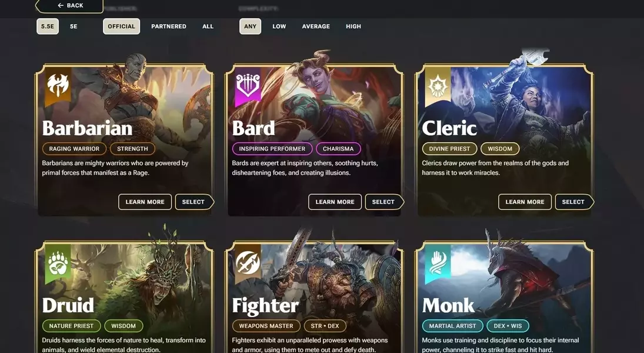
Task: Set complexity filter to Any
Action: coord(250,26)
